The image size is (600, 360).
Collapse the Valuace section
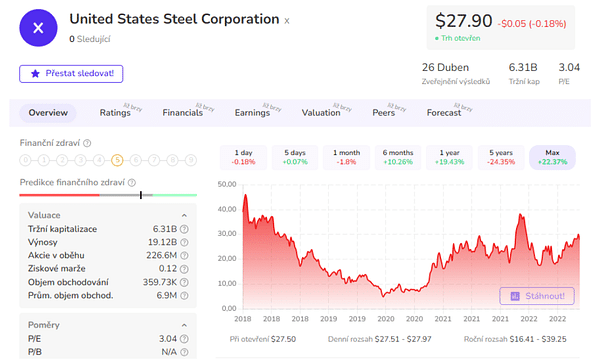184,215
